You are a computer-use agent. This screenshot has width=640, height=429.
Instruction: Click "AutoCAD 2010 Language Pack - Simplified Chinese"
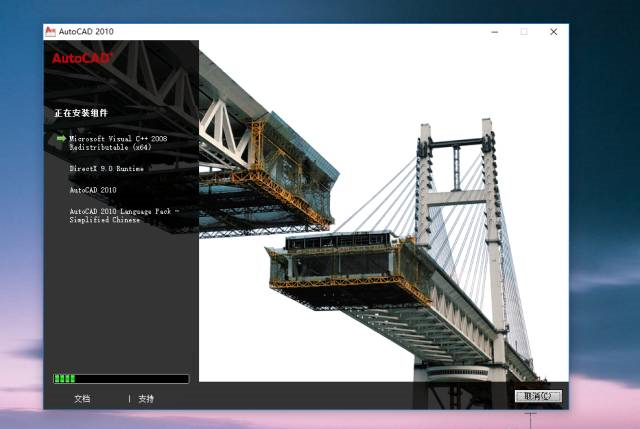tap(124, 216)
